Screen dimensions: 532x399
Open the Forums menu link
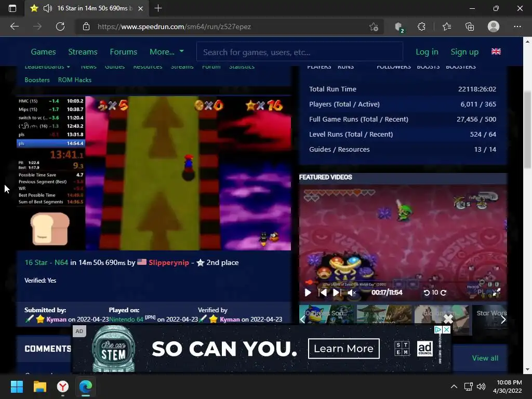[124, 51]
